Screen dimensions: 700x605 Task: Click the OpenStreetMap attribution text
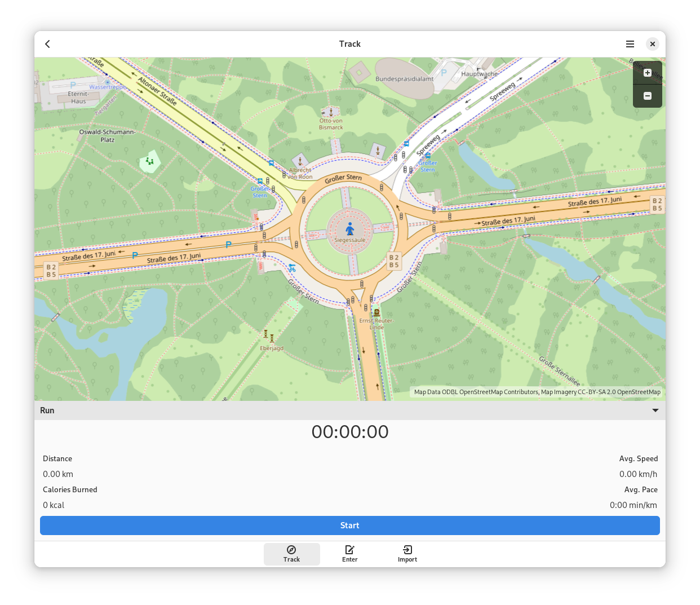537,392
